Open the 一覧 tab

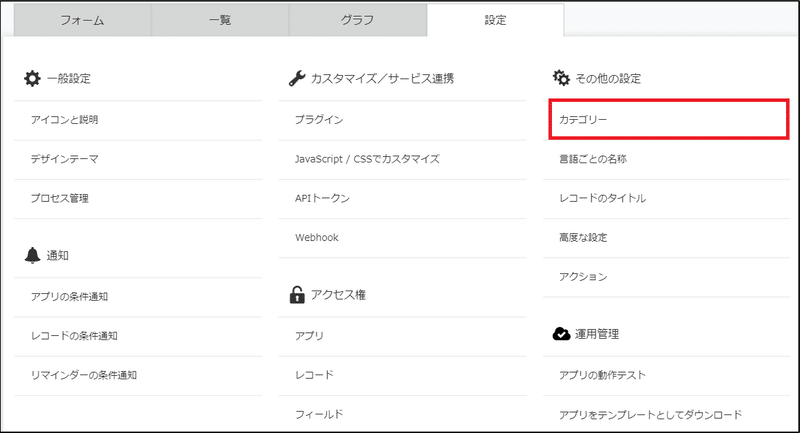pos(220,20)
